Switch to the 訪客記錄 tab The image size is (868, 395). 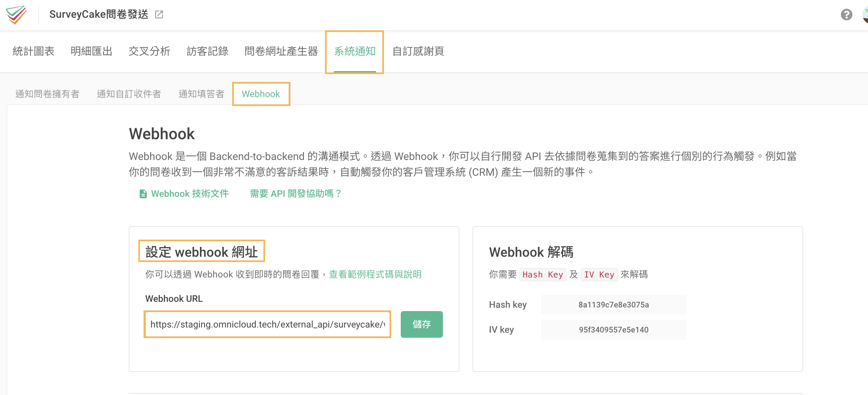207,51
